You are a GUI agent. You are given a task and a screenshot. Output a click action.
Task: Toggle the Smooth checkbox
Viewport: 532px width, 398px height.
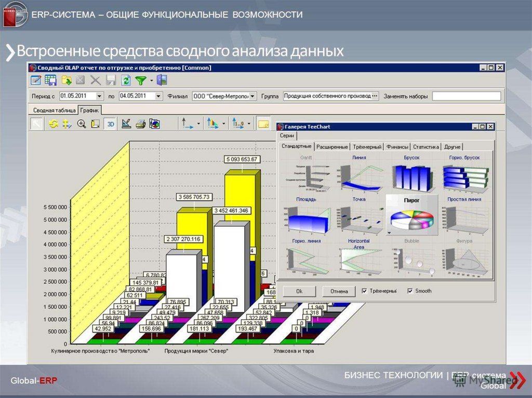(410, 291)
